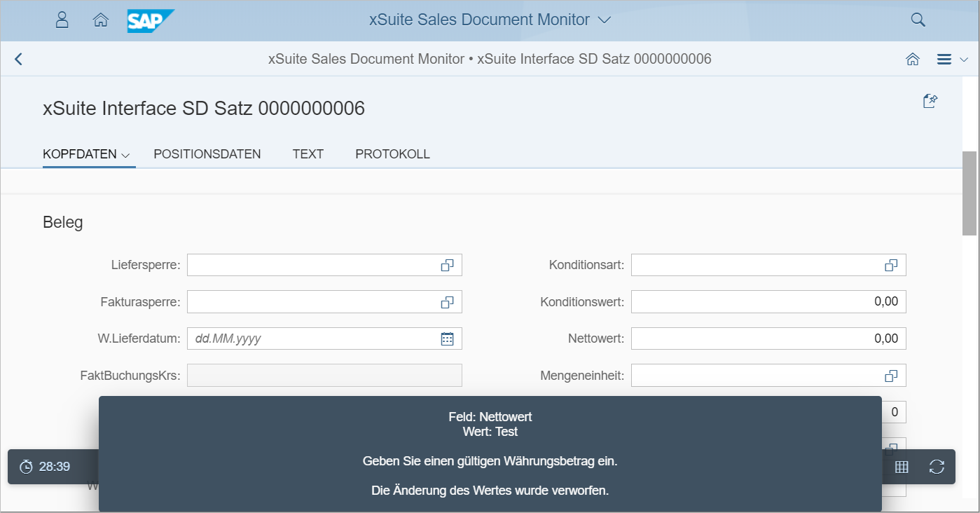Open the TEXT tab
The image size is (980, 513).
[x=308, y=154]
